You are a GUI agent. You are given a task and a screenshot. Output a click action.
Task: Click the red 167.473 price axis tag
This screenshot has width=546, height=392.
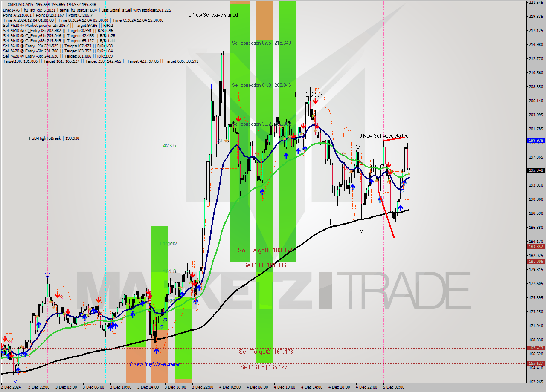(x=536, y=348)
